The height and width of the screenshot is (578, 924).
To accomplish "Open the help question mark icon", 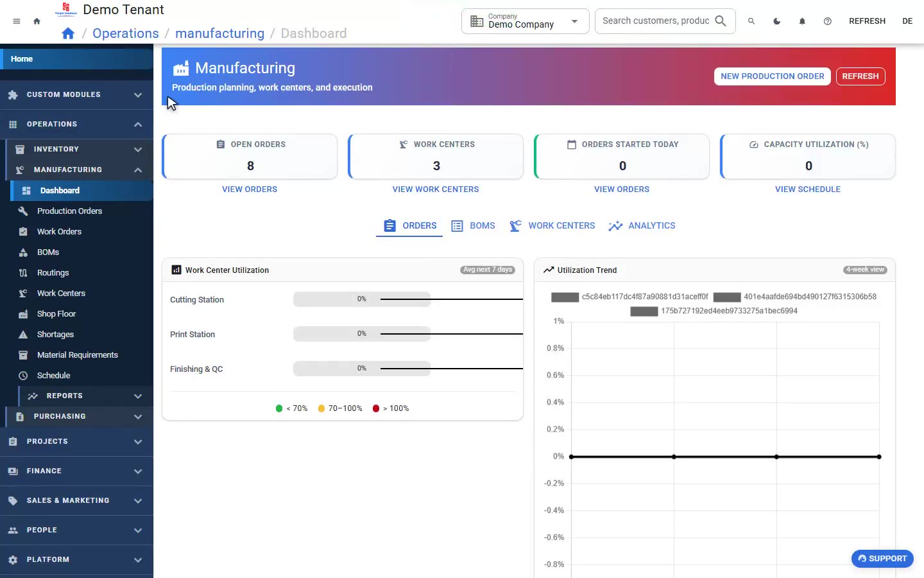I will click(828, 21).
